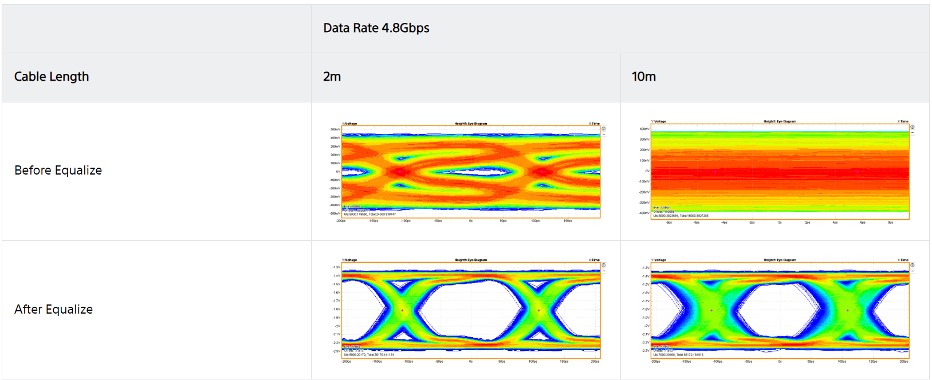
Task: Click the left red crossing marker in 2m After Equalize plot
Action: pyautogui.click(x=402, y=310)
